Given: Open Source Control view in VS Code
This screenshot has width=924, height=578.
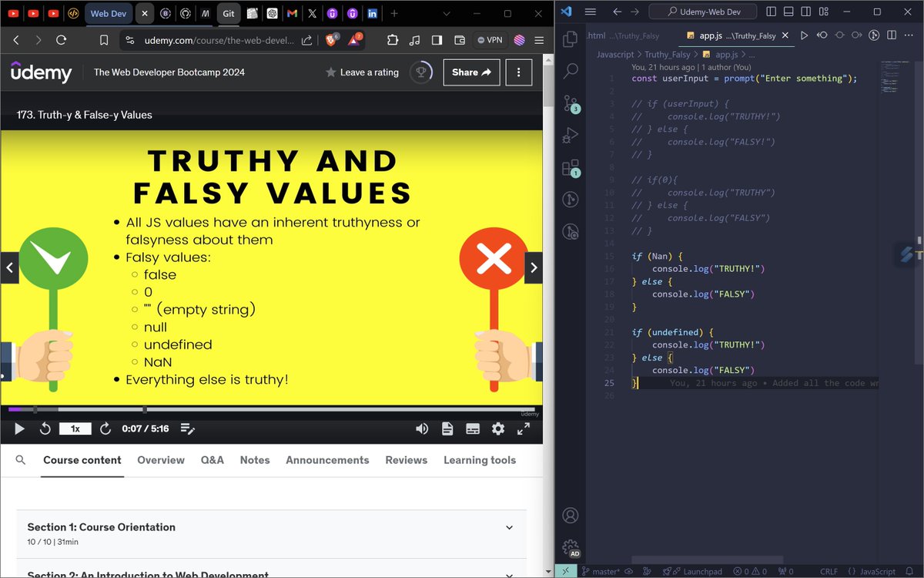Looking at the screenshot, I should (571, 104).
